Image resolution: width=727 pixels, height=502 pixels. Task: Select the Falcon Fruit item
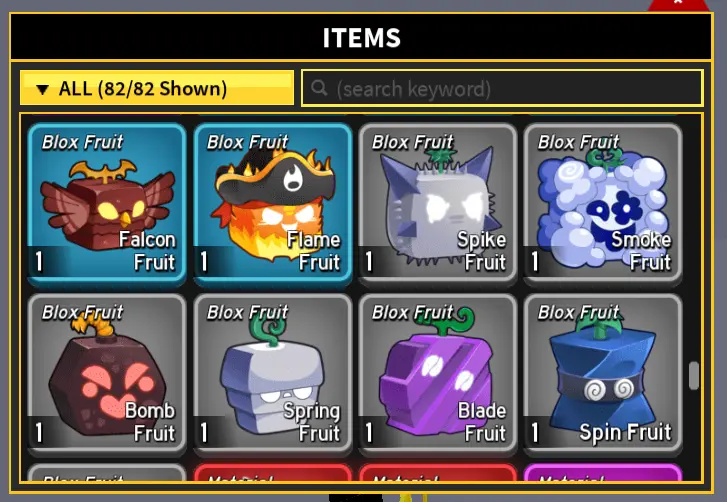107,204
